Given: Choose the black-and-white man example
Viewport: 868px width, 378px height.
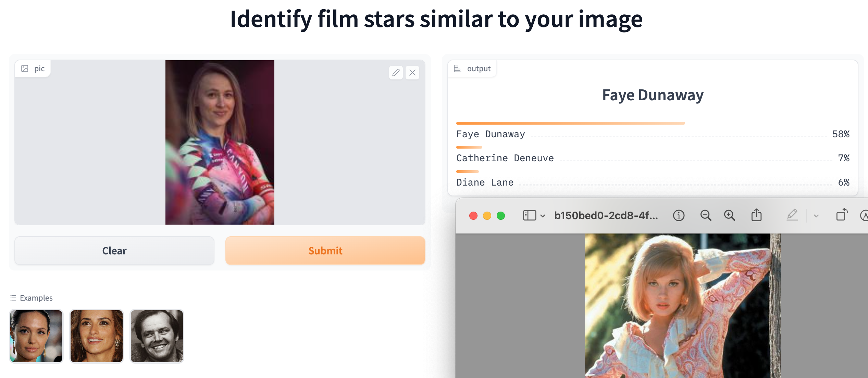Looking at the screenshot, I should [x=157, y=336].
